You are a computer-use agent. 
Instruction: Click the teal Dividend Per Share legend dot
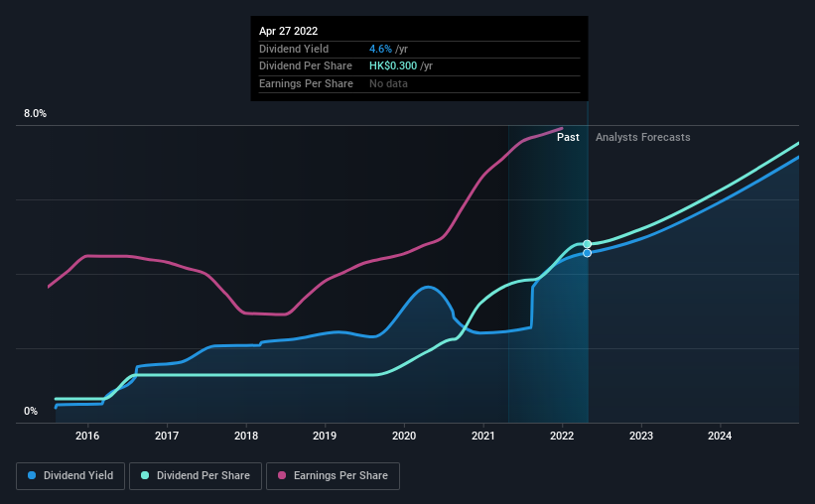(x=145, y=475)
